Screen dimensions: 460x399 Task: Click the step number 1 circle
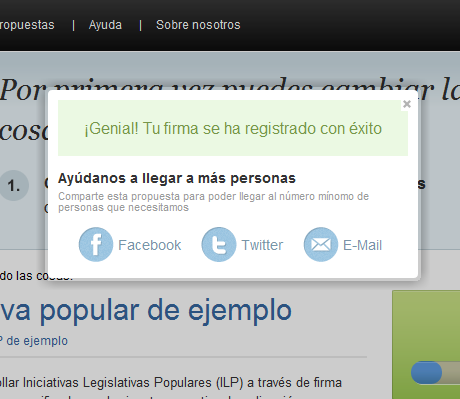click(x=14, y=185)
